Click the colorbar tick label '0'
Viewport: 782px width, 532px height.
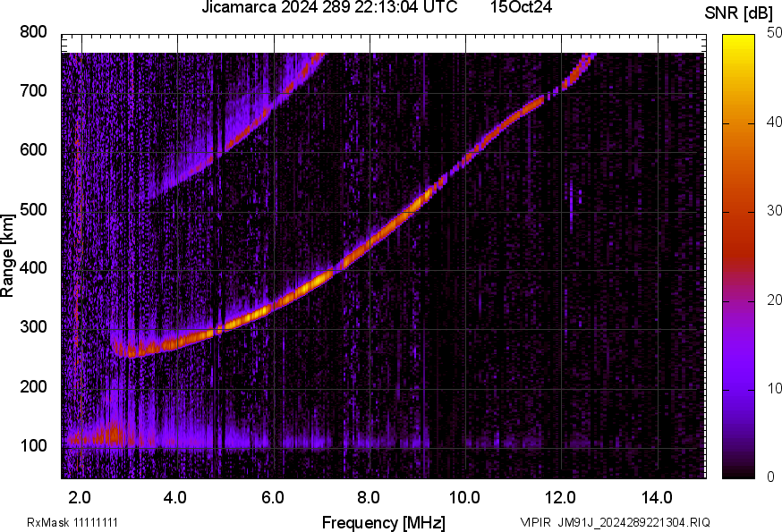pos(770,477)
